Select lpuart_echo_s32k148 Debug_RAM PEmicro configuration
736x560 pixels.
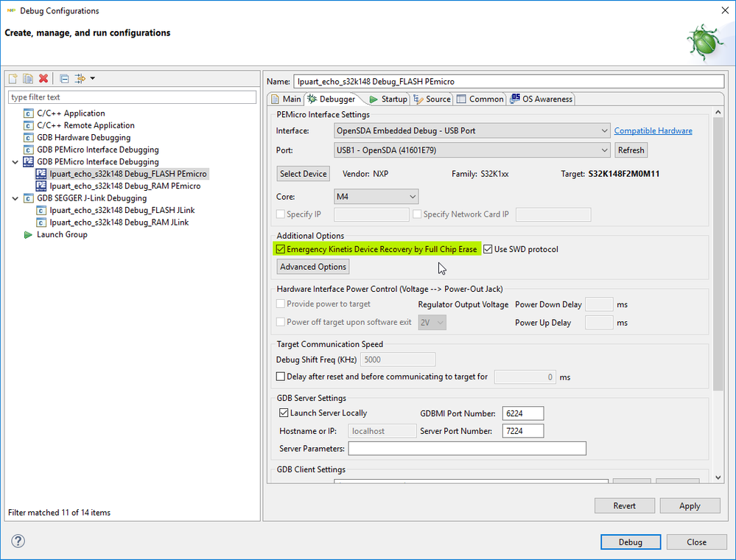(x=125, y=186)
